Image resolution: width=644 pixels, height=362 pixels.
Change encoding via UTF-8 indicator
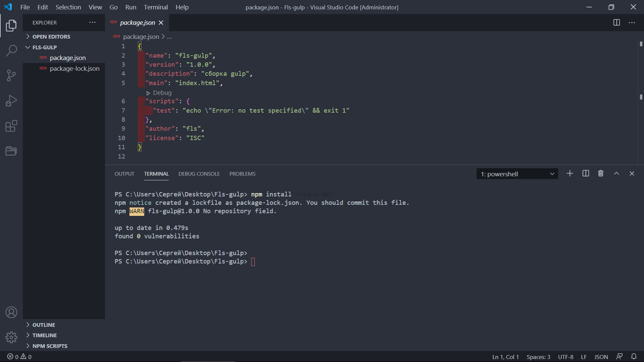[x=566, y=357]
